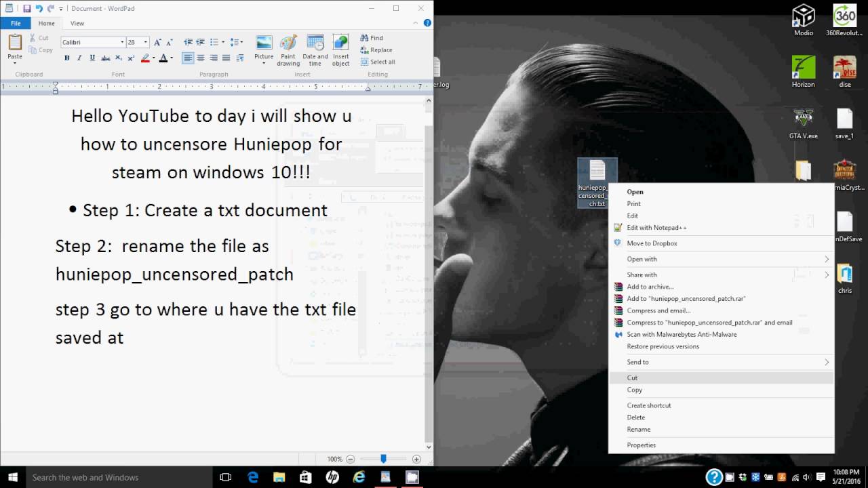Decrease paragraph indent
Viewport: 868px width, 488px height.
[x=188, y=42]
